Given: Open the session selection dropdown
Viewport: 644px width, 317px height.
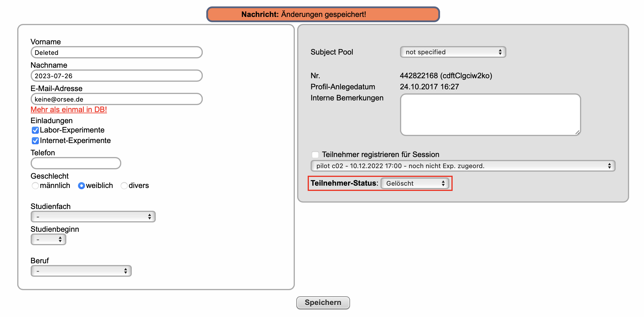Looking at the screenshot, I should (x=463, y=166).
